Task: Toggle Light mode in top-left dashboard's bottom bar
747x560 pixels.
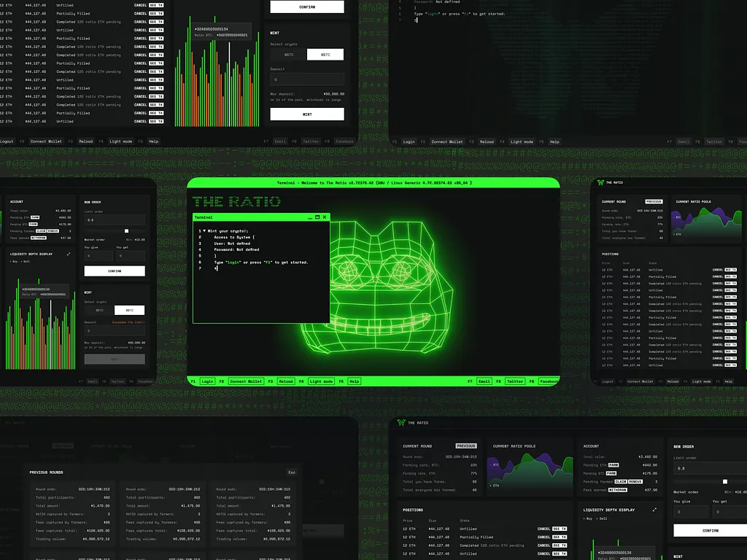Action: [x=121, y=141]
